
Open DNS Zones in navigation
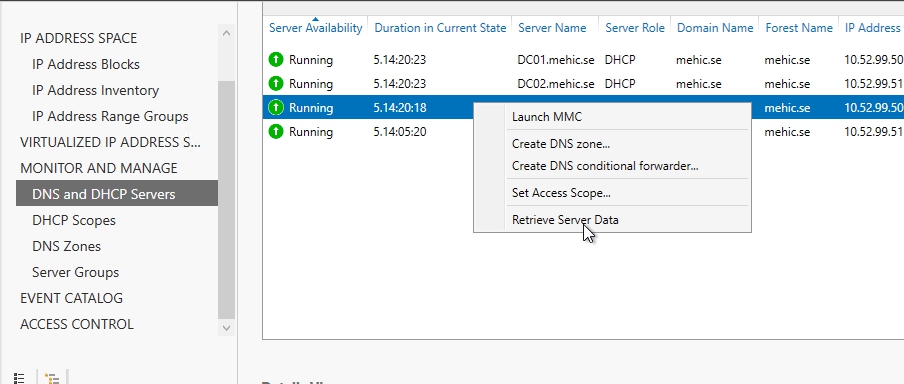66,246
